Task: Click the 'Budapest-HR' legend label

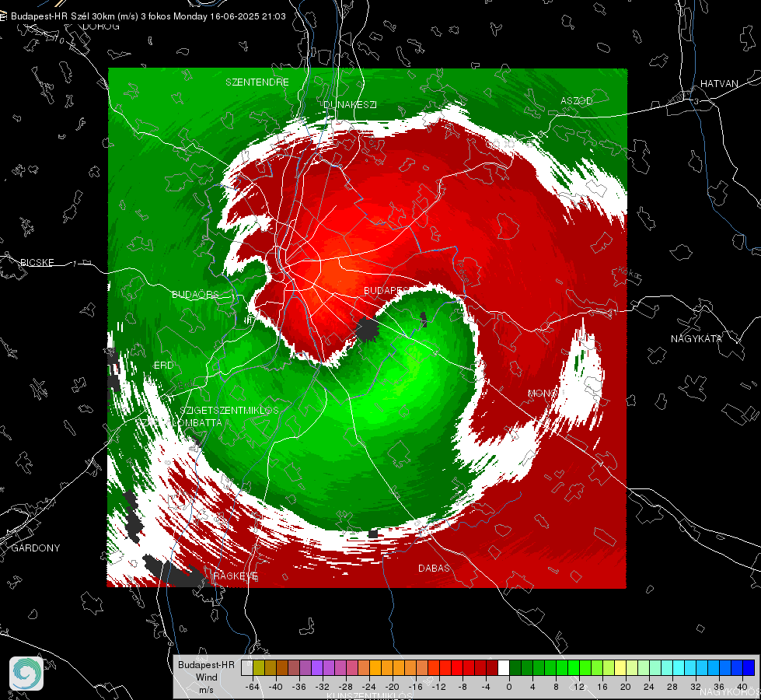Action: click(206, 664)
